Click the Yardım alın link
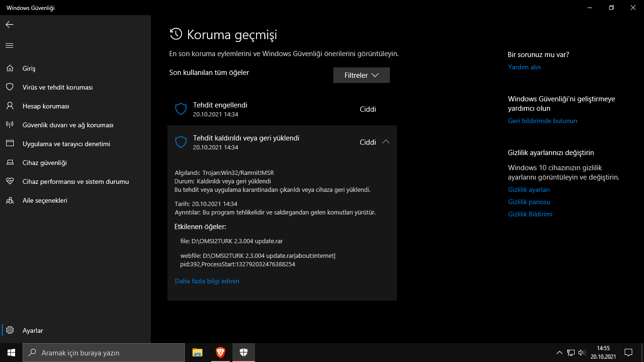The width and height of the screenshot is (644, 362). (x=524, y=67)
